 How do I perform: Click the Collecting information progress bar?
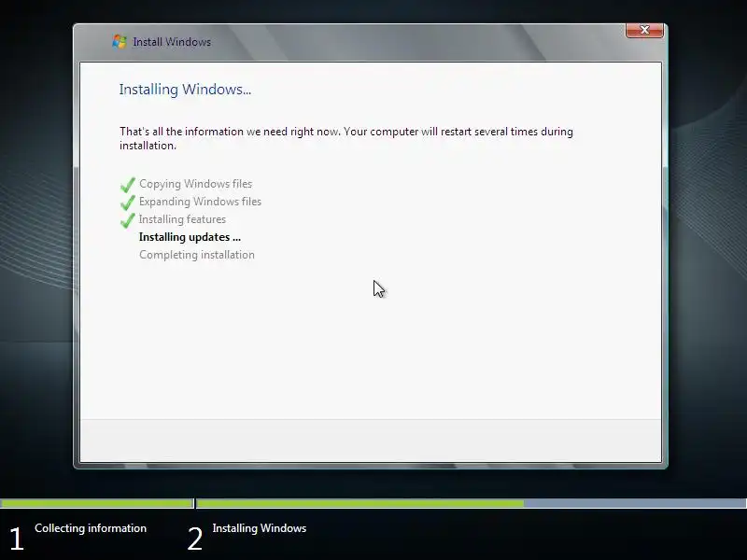point(97,503)
